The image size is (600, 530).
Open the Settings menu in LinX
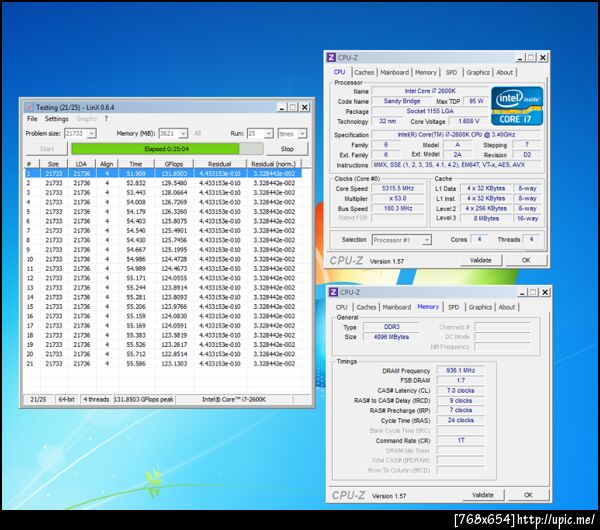click(x=56, y=119)
